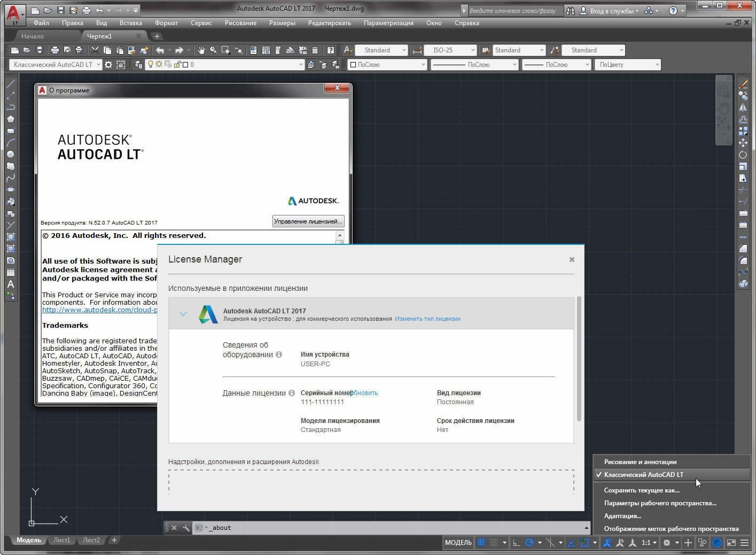Switch to the Начало tab

(x=33, y=36)
